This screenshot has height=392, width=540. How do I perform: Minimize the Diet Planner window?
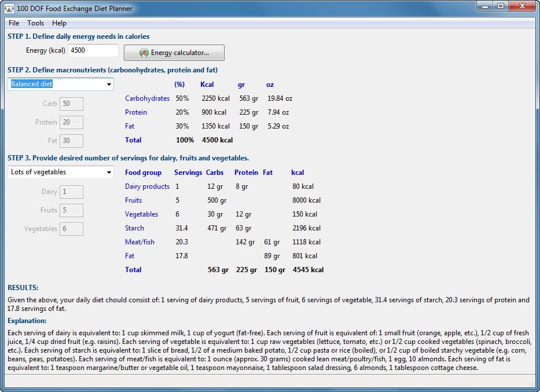click(x=485, y=6)
